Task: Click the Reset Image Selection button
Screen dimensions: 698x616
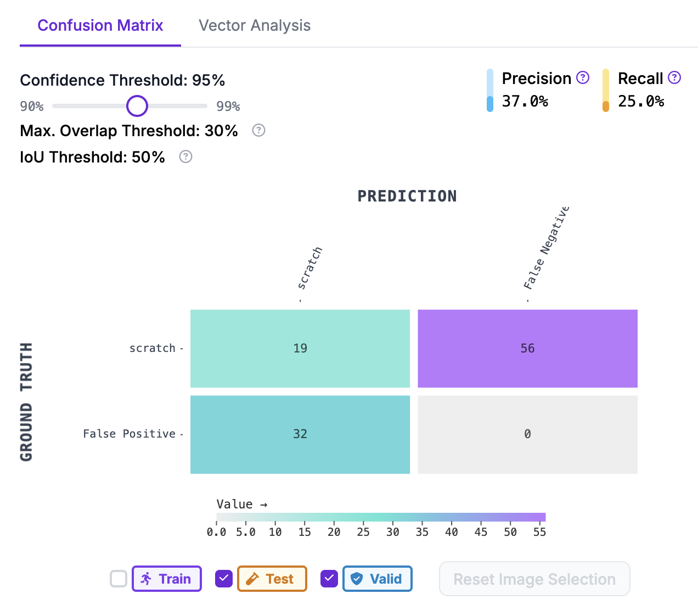Action: [534, 579]
